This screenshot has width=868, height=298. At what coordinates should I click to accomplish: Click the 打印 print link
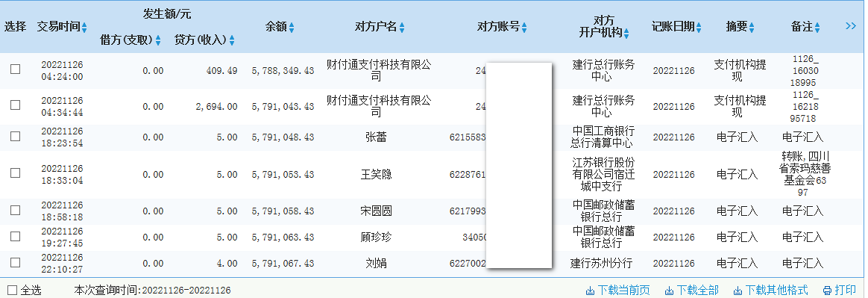click(840, 291)
